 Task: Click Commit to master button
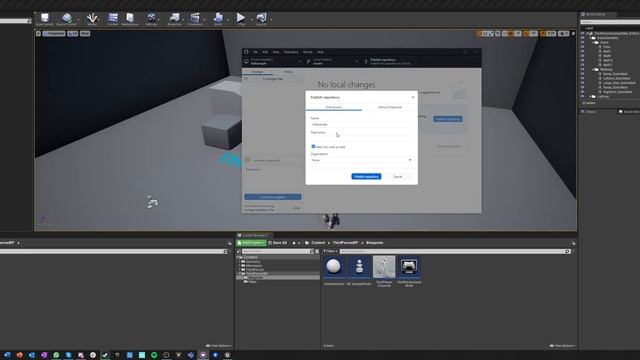pos(273,197)
